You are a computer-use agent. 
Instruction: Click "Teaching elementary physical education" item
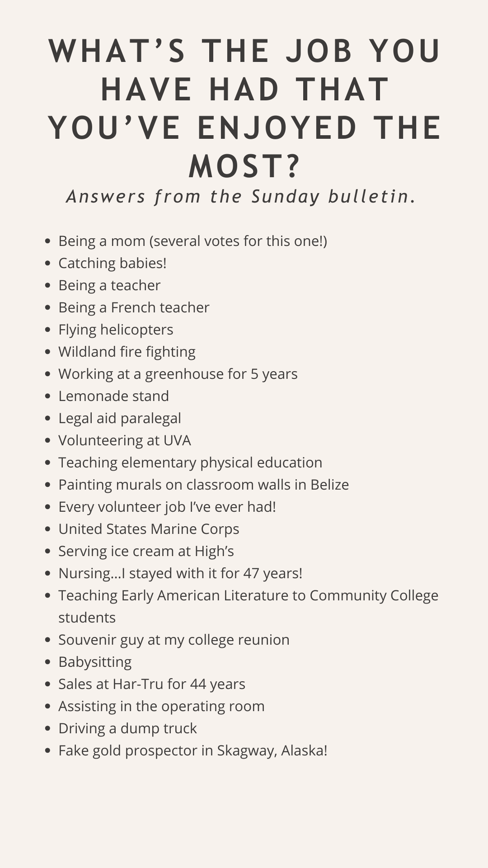click(190, 462)
